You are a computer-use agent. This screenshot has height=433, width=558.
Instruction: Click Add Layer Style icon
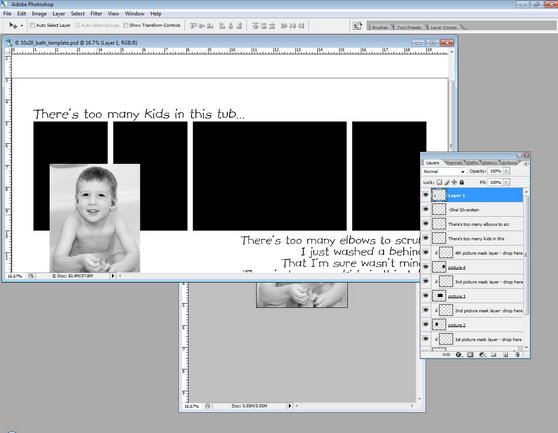458,355
